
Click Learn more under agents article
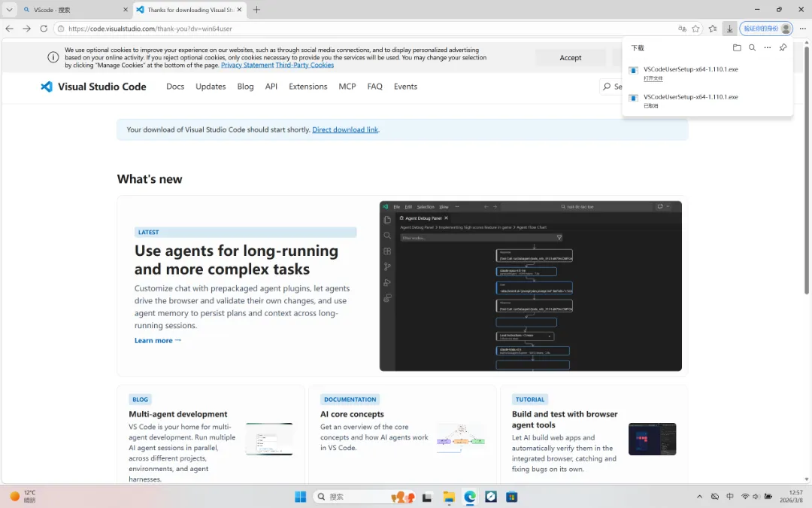click(x=157, y=341)
